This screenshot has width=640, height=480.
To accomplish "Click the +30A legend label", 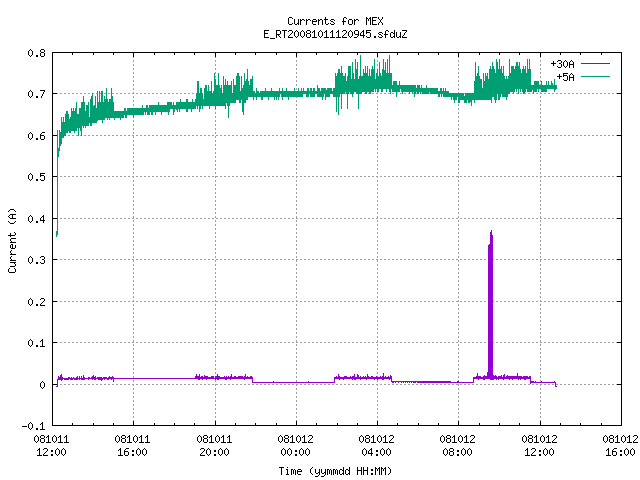I will (x=562, y=64).
